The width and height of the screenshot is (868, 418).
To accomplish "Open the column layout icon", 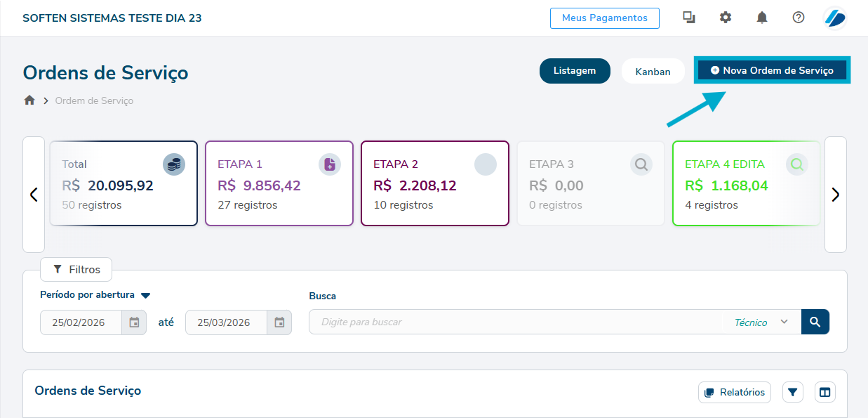I will [x=825, y=392].
